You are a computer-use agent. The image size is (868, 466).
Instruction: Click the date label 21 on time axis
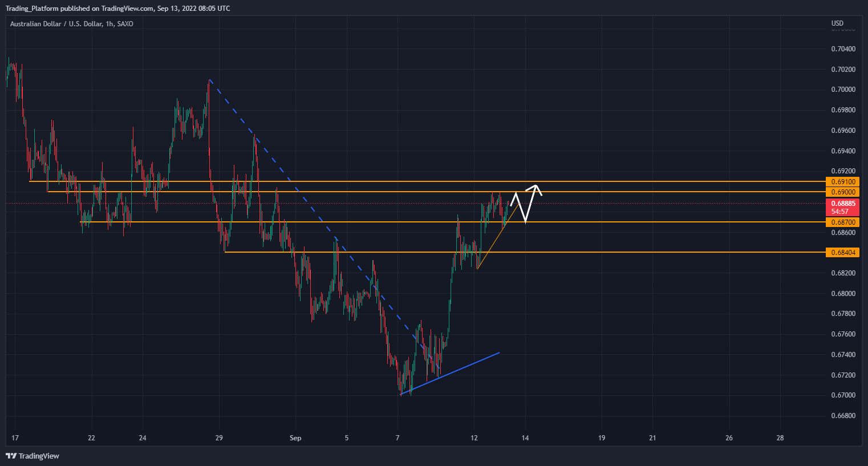[652, 438]
